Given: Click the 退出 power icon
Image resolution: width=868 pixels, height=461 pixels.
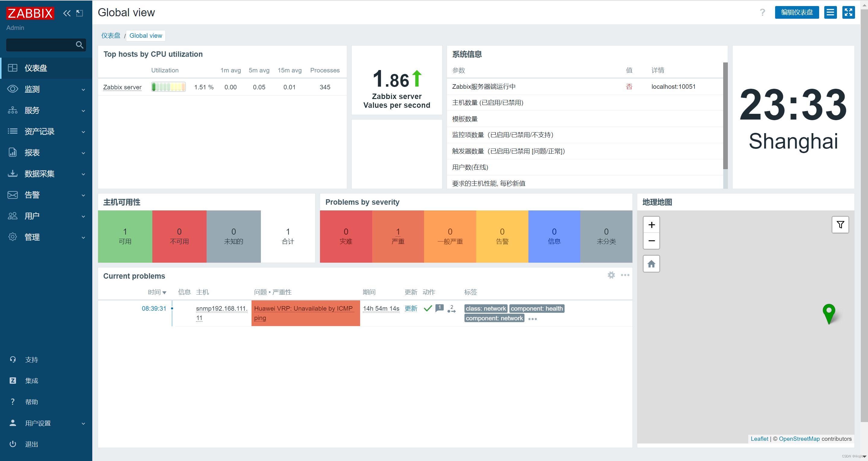Looking at the screenshot, I should [x=13, y=444].
